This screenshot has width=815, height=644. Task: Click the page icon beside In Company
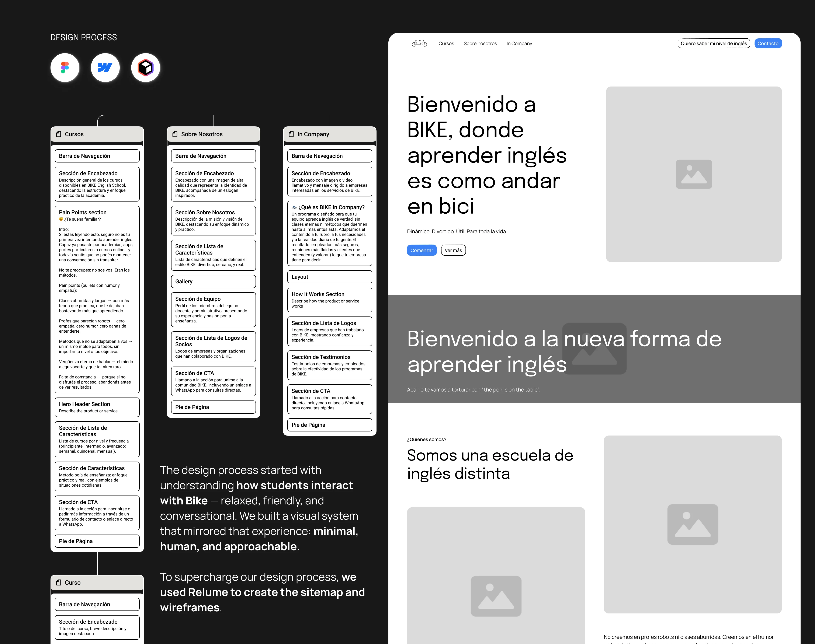pyautogui.click(x=291, y=134)
